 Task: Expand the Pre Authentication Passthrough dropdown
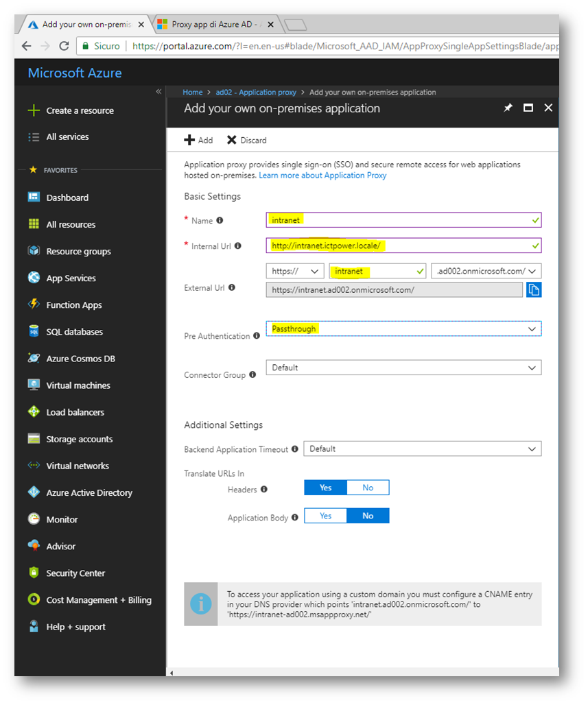(403, 328)
